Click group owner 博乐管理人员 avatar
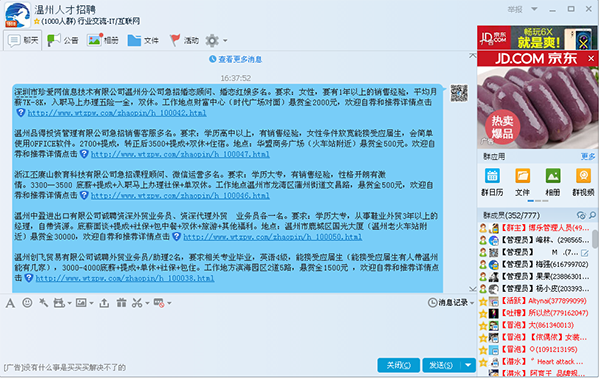Image resolution: width=600 pixels, height=378 pixels. pyautogui.click(x=494, y=228)
